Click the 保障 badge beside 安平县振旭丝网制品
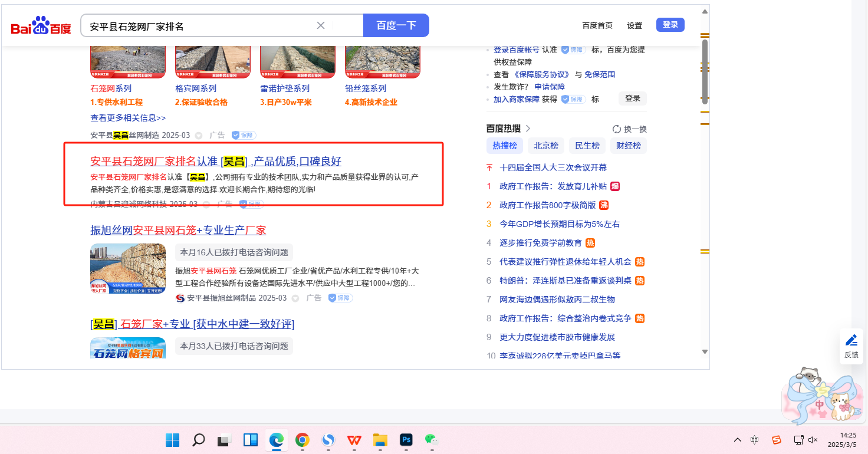The height and width of the screenshot is (454, 868). coord(340,298)
